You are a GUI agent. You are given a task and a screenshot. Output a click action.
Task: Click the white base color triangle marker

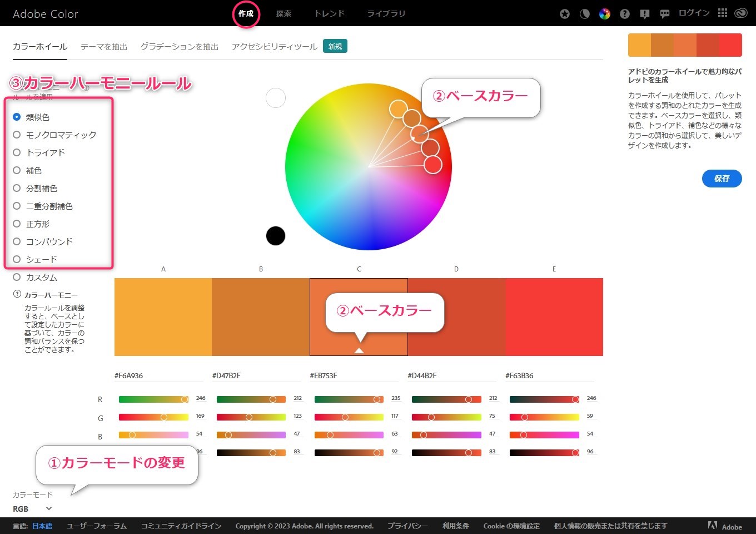click(x=359, y=350)
